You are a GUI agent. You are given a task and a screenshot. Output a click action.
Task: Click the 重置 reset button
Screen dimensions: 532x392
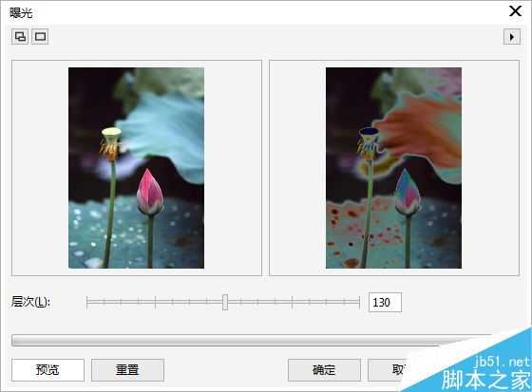127,369
